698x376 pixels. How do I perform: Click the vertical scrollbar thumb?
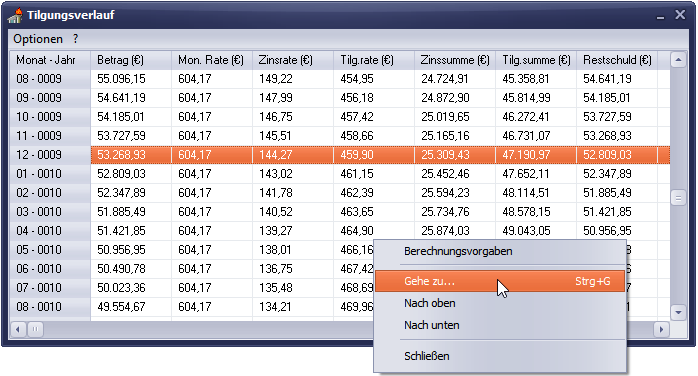tap(678, 198)
